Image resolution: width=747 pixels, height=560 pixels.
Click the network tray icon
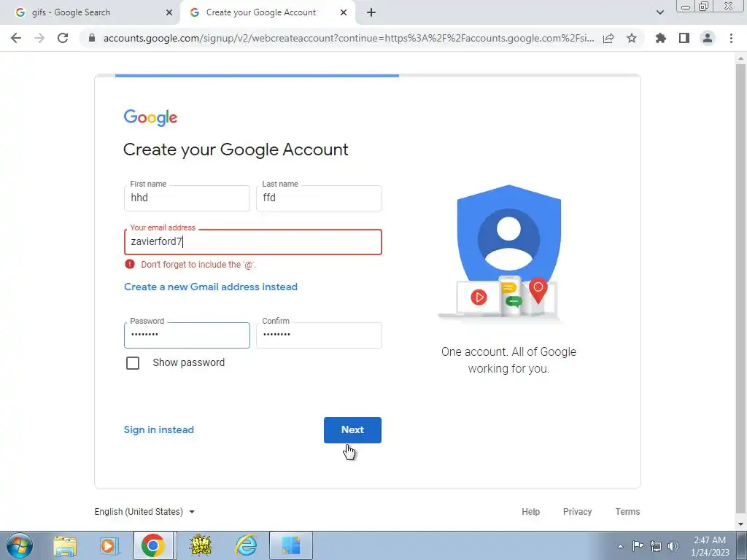656,546
